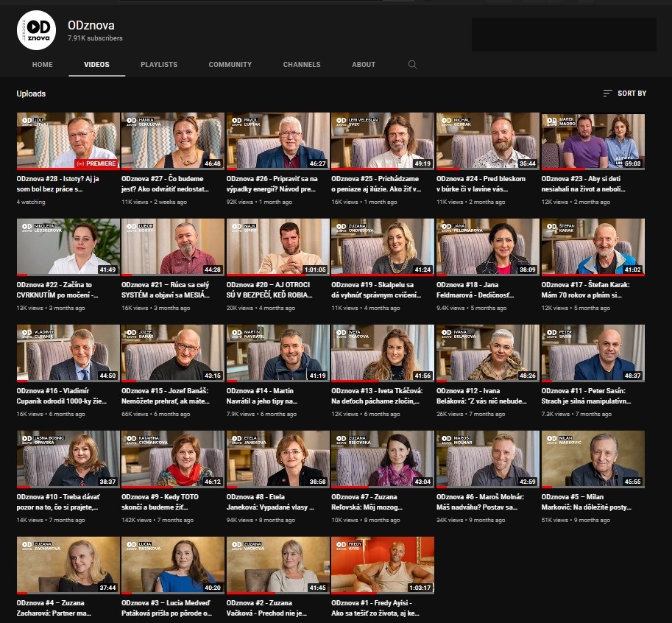Open ODznova #15 Jozef Banáš thumbnail

pos(173,353)
